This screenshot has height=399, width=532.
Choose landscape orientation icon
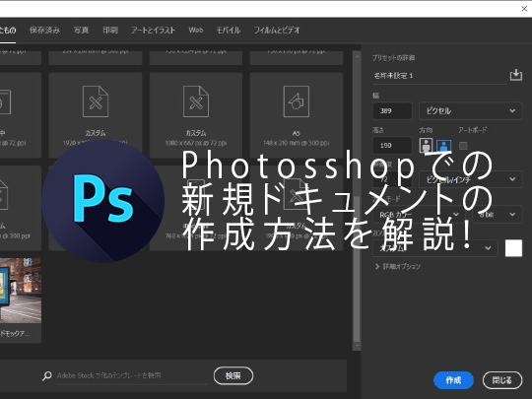(443, 146)
